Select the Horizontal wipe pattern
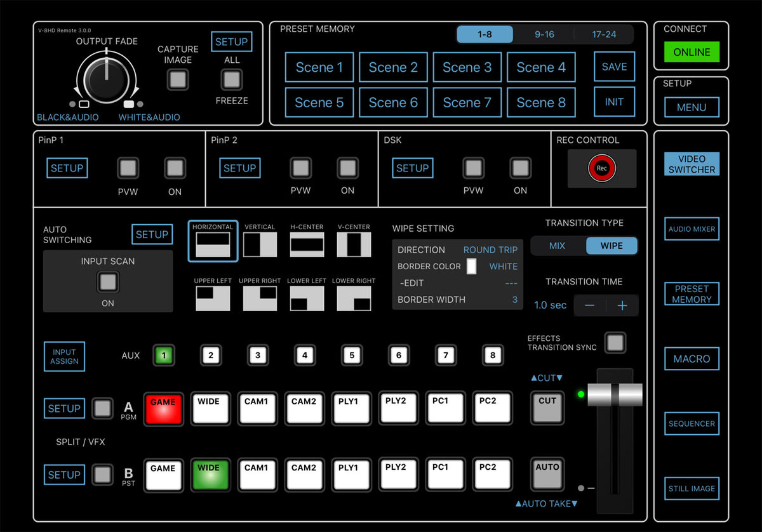The height and width of the screenshot is (532, 762). tap(212, 241)
